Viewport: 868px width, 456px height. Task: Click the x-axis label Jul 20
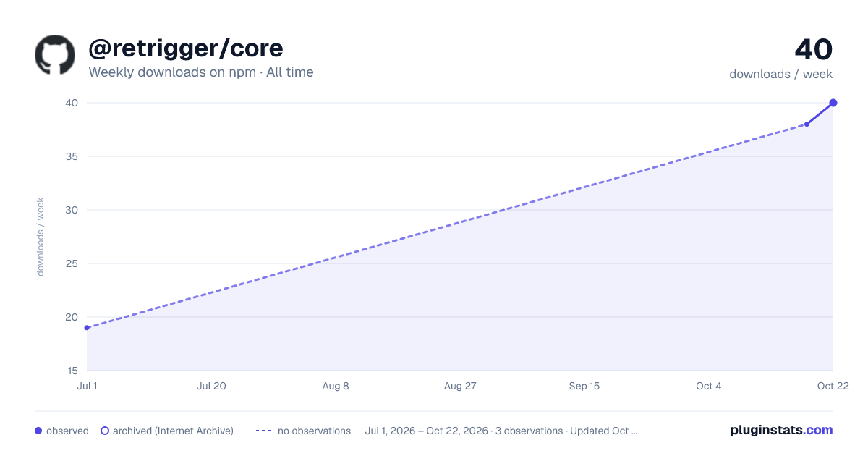point(211,386)
